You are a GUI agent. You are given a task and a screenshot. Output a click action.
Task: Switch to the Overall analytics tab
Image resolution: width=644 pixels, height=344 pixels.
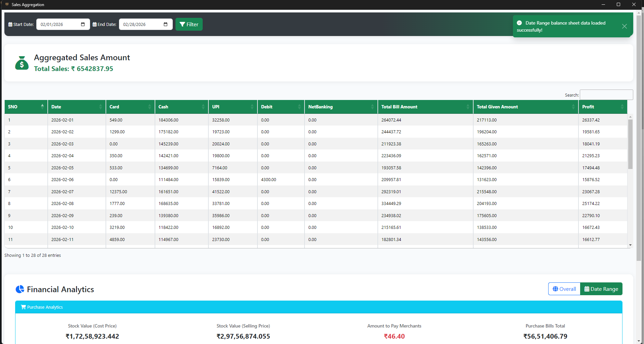[x=564, y=289]
